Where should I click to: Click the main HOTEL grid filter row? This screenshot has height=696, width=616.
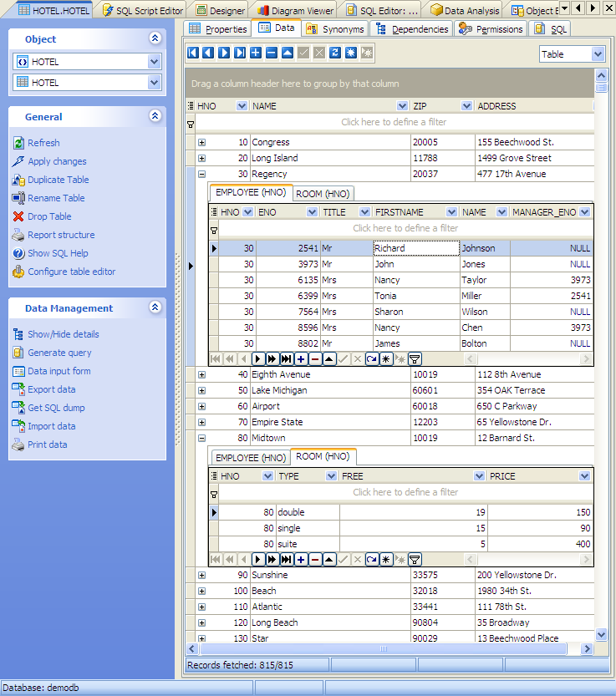point(394,122)
